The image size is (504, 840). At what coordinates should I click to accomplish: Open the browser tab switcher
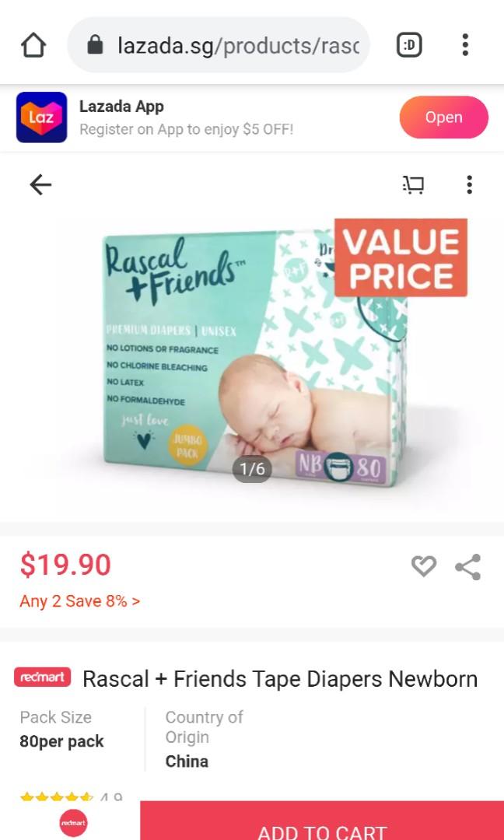pos(410,45)
